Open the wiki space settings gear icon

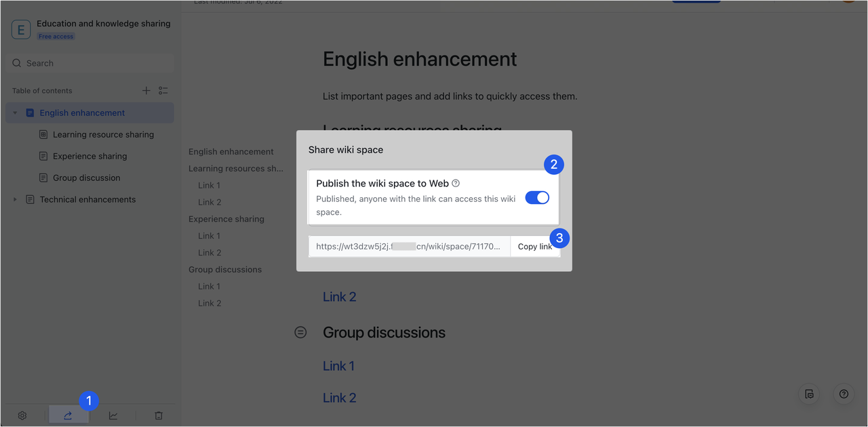click(x=22, y=415)
